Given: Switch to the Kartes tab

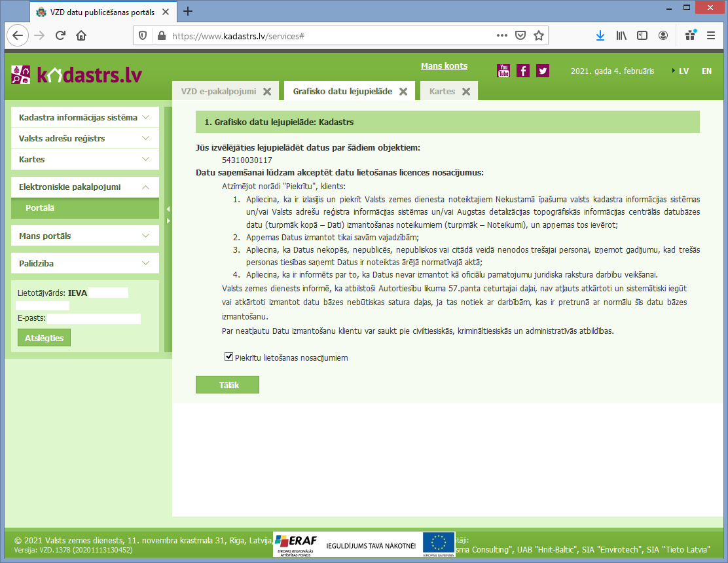Looking at the screenshot, I should [x=442, y=92].
